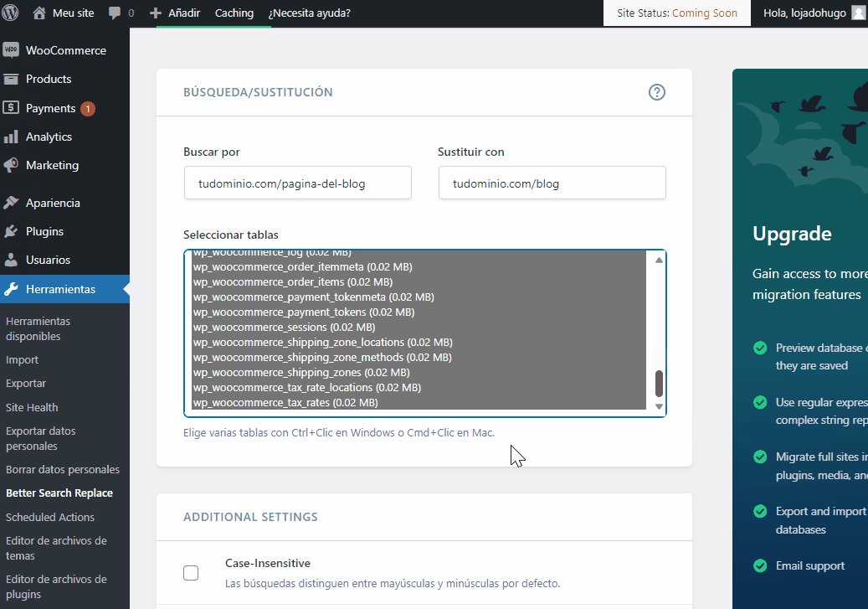The width and height of the screenshot is (868, 609).
Task: Open the help question mark icon
Action: tap(656, 92)
